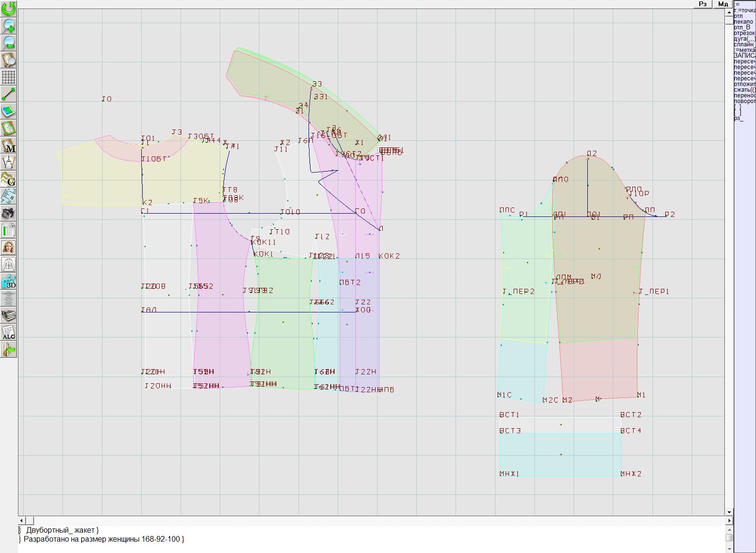756x553 pixels.
Task: Click the camera snapshot icon
Action: 9,213
